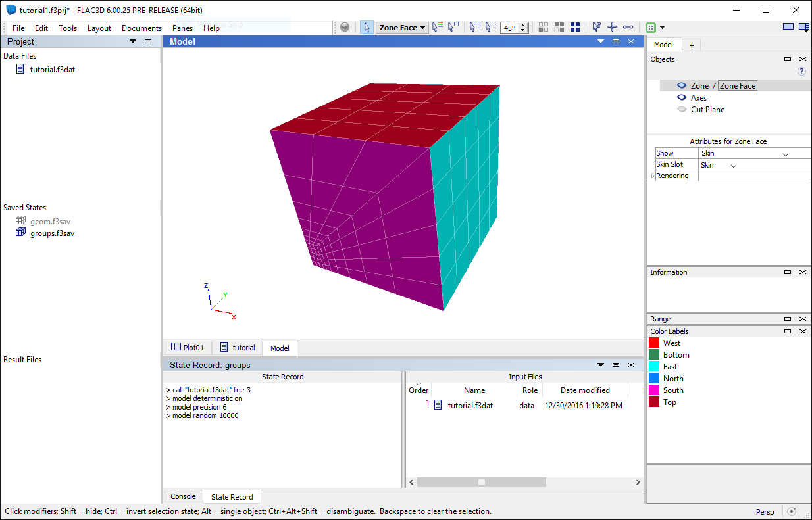The width and height of the screenshot is (812, 520).
Task: Toggle visibility eye for Zone object
Action: point(682,86)
